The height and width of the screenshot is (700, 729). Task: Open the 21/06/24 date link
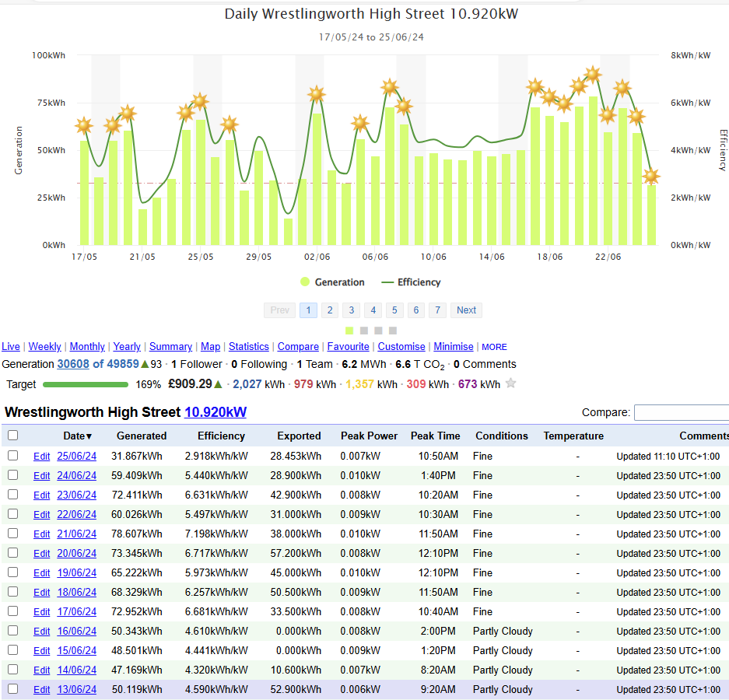tap(77, 534)
